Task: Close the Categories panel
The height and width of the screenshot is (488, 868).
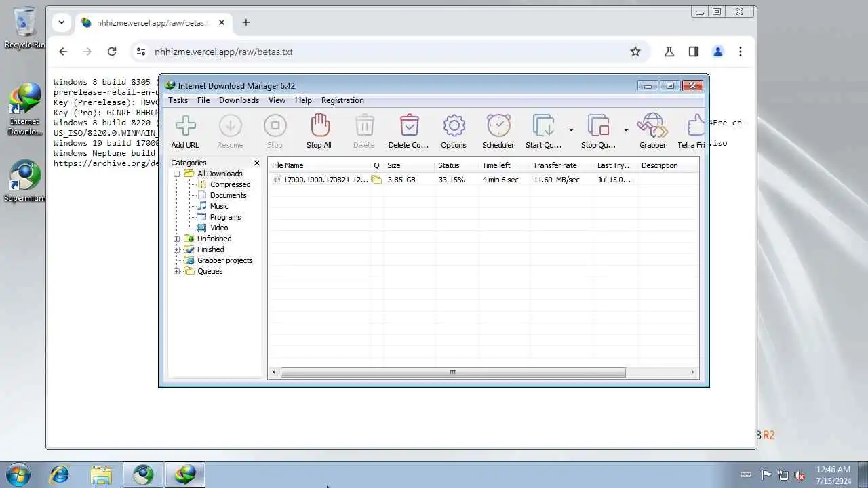Action: tap(257, 163)
